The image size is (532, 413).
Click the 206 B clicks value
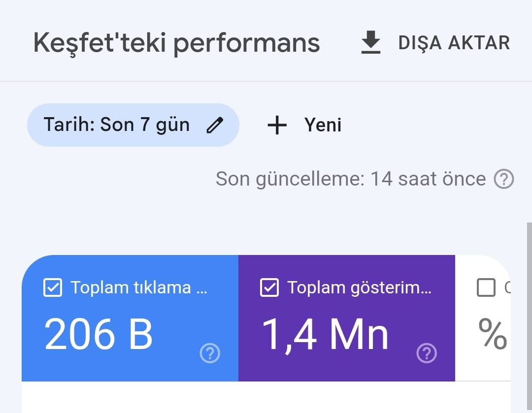[99, 334]
